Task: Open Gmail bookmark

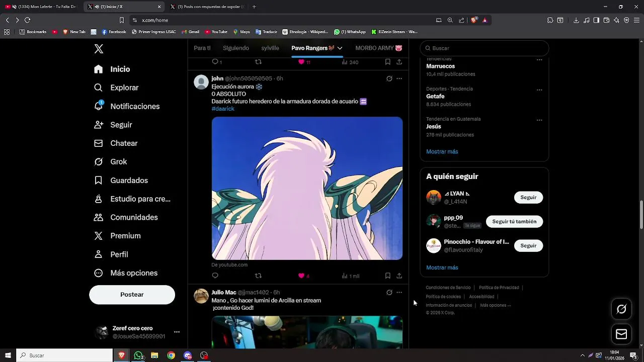Action: 190,32
